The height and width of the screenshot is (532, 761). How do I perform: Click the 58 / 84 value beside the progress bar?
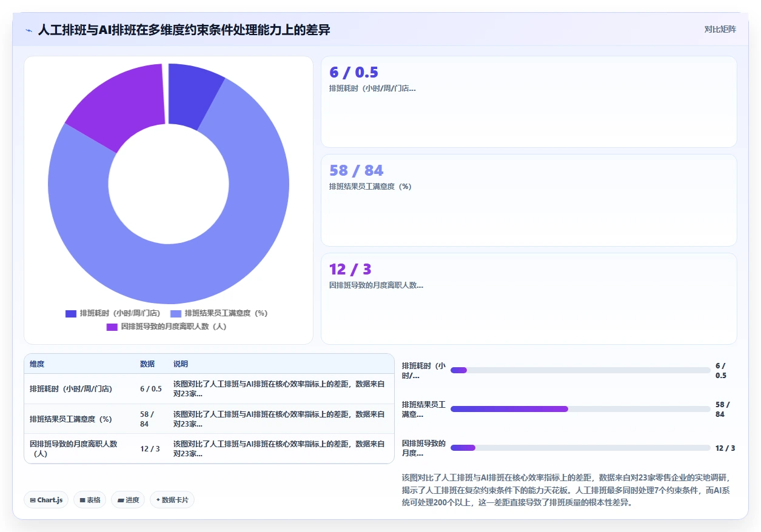723,410
